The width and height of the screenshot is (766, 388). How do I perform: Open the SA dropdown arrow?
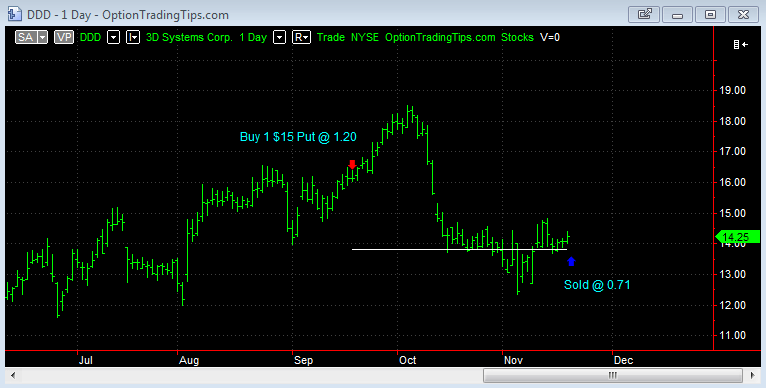[43, 37]
